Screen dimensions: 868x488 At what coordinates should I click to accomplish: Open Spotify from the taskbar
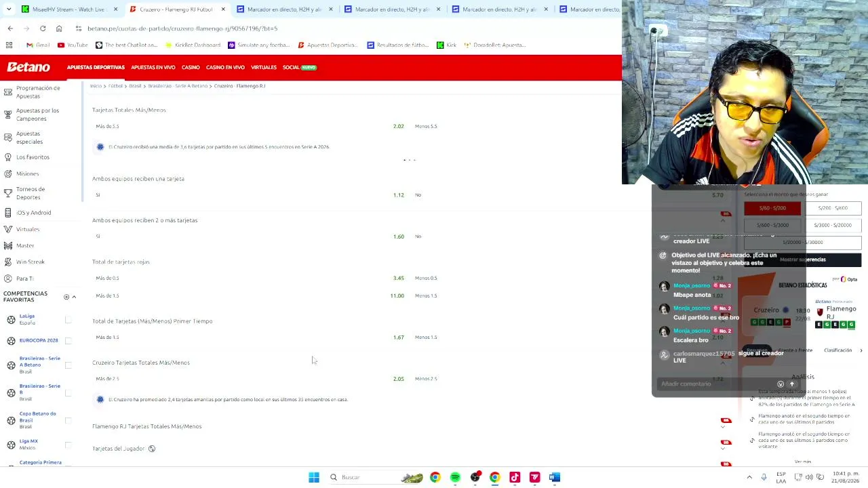[455, 477]
